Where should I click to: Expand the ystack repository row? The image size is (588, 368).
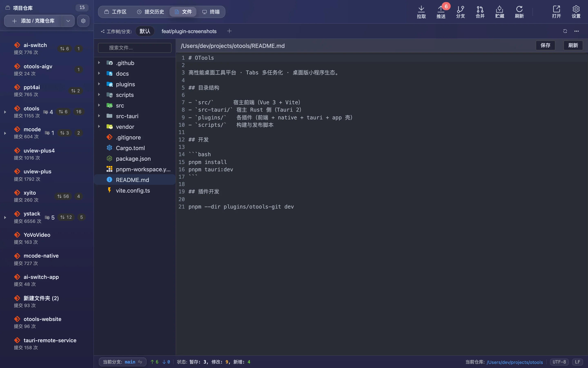[5, 217]
